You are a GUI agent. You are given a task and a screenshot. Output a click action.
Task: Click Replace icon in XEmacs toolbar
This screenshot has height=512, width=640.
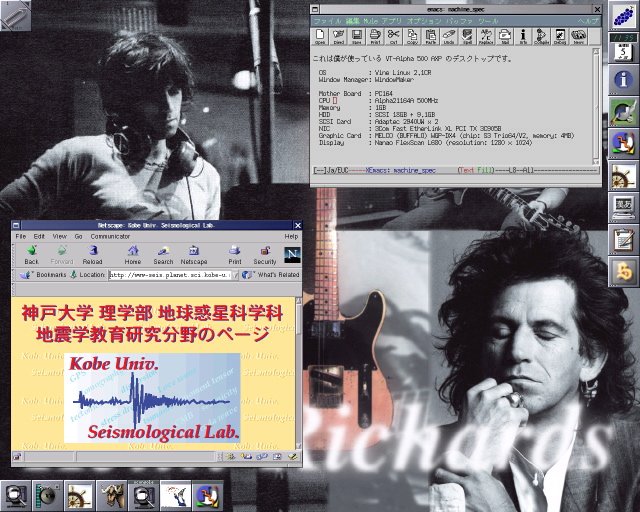click(486, 36)
